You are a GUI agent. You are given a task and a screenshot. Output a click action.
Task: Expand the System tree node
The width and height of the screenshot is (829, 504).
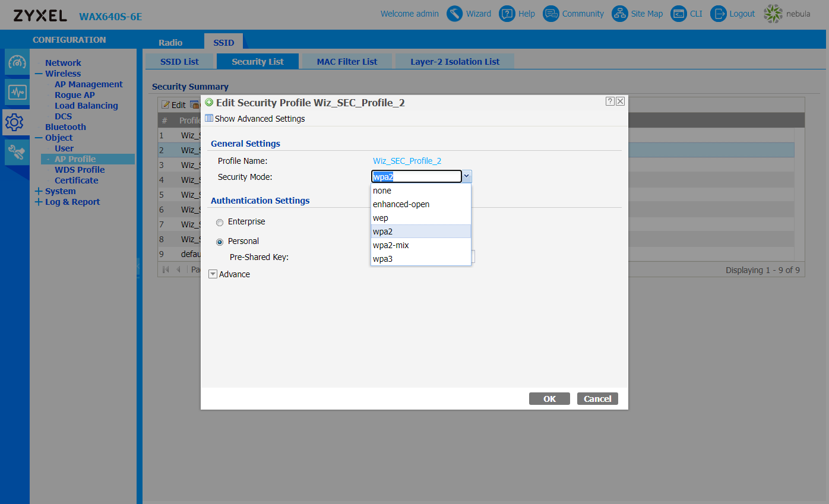tap(39, 191)
